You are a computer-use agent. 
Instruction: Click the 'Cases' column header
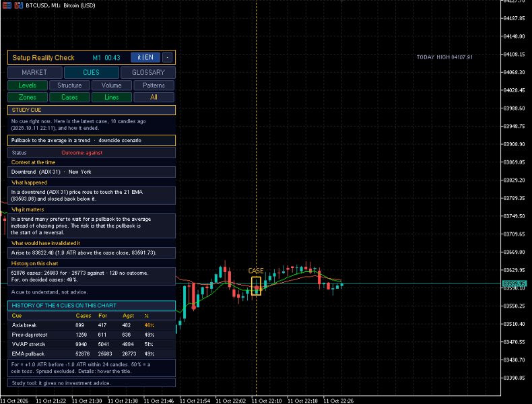point(84,316)
